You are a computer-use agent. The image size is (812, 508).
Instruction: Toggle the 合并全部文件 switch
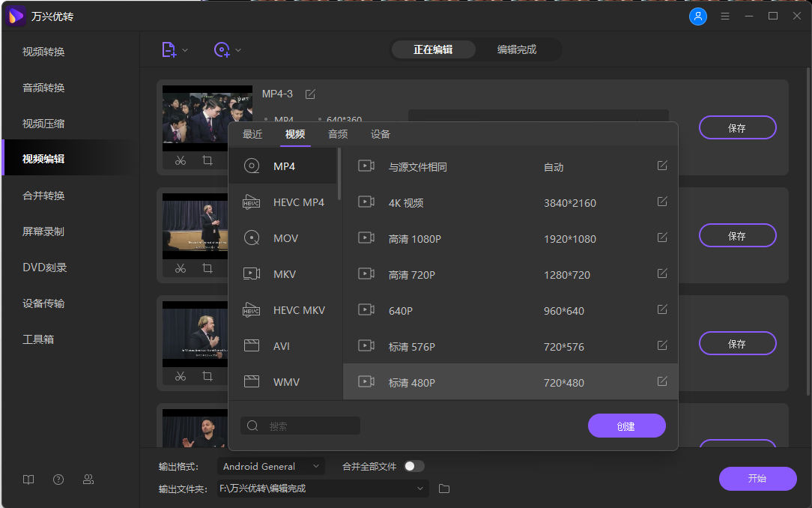[413, 466]
